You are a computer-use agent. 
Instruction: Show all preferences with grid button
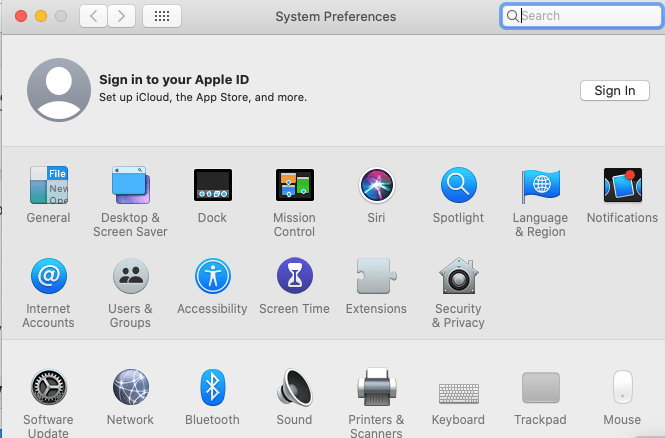pyautogui.click(x=162, y=16)
